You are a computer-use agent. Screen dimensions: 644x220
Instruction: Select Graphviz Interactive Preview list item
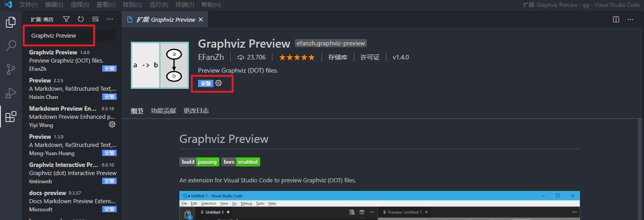[72, 173]
